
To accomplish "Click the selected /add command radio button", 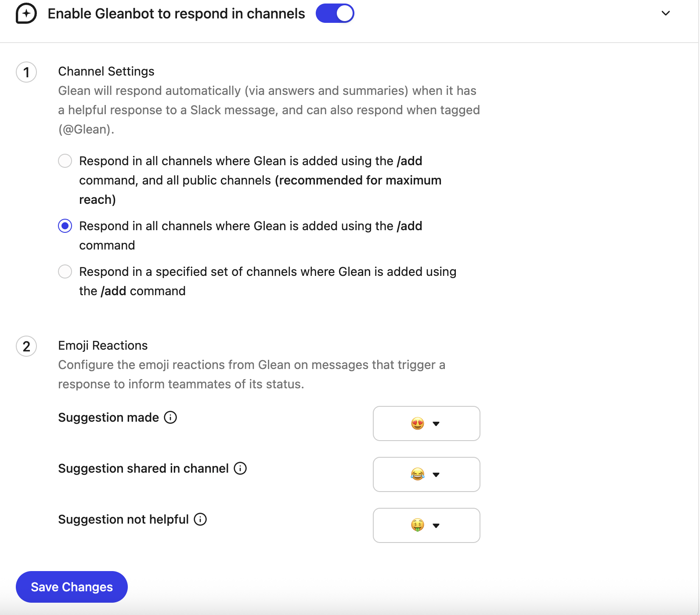I will (65, 226).
